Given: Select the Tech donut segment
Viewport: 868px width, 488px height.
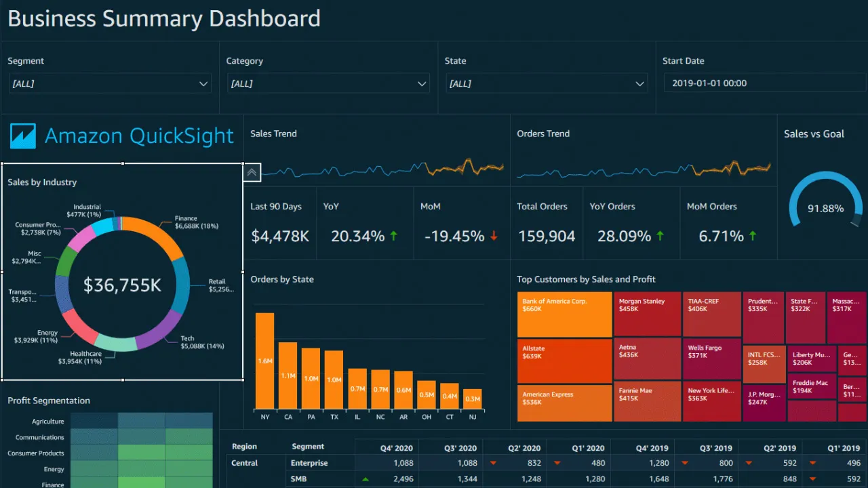Looking at the screenshot, I should click(x=160, y=331).
